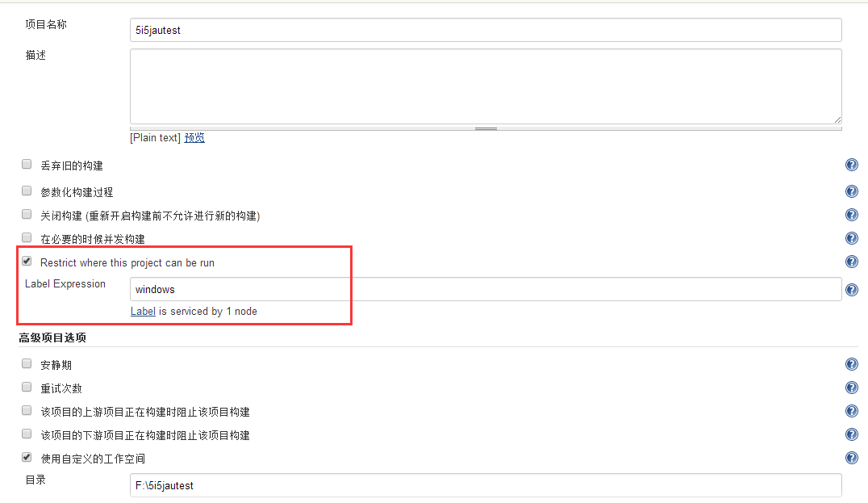Uncheck Restrict where this project can be run
The image size is (868, 503).
[27, 261]
